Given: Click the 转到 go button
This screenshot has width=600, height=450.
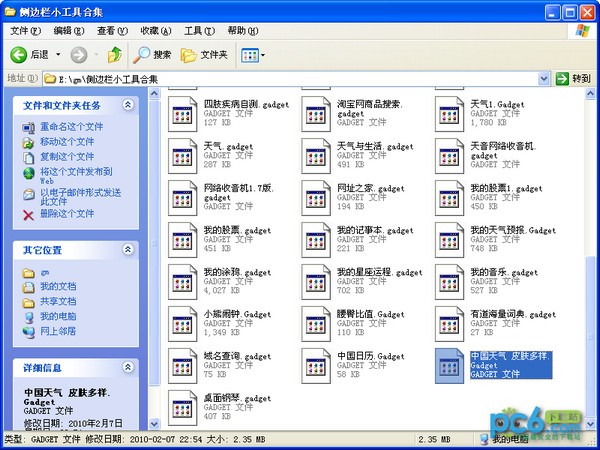Looking at the screenshot, I should [x=573, y=79].
